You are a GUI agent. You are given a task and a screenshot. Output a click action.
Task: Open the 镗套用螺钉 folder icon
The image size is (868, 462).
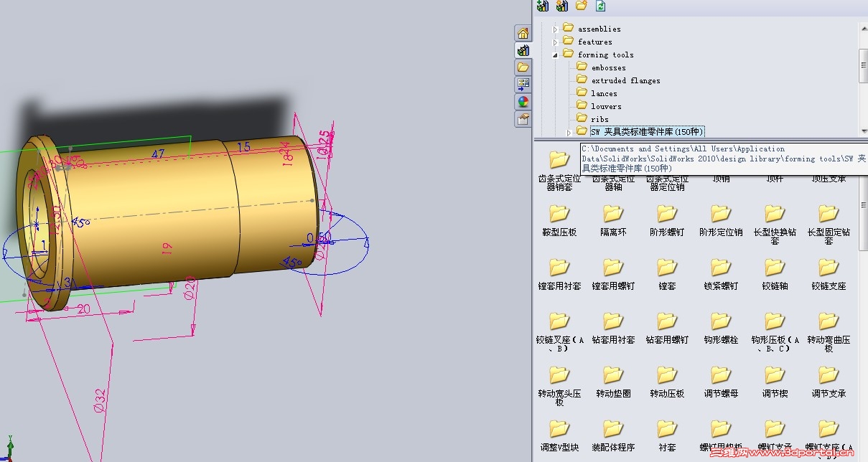click(613, 268)
